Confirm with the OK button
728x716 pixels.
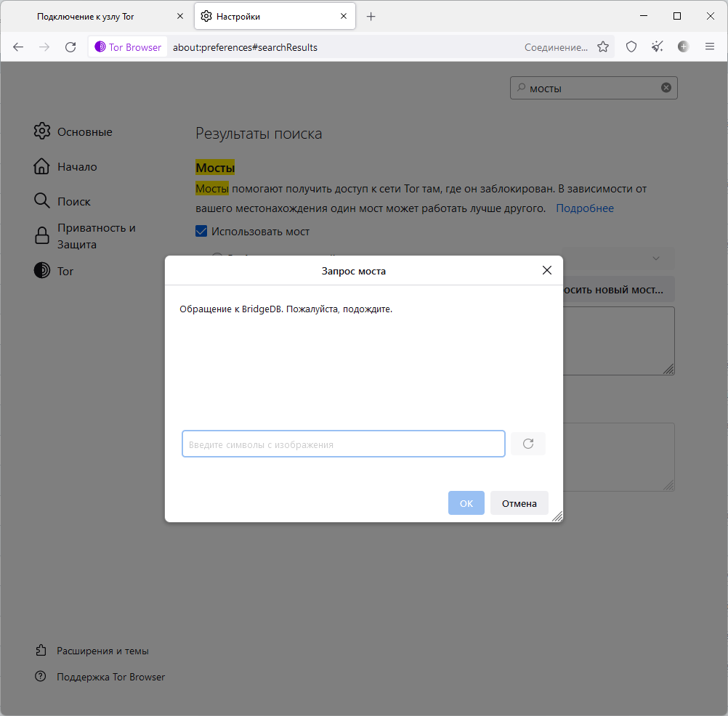tap(466, 503)
